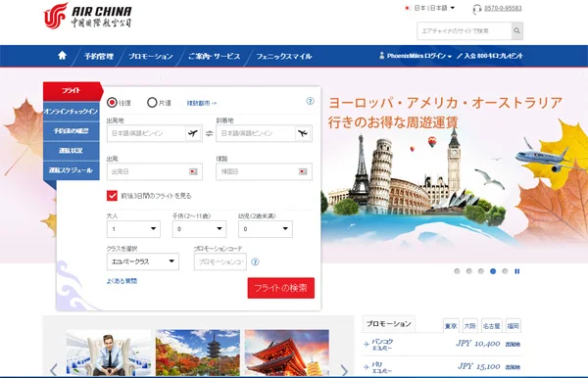The height and width of the screenshot is (378, 588).
Task: Click プロモーションコード input field
Action: 220,261
